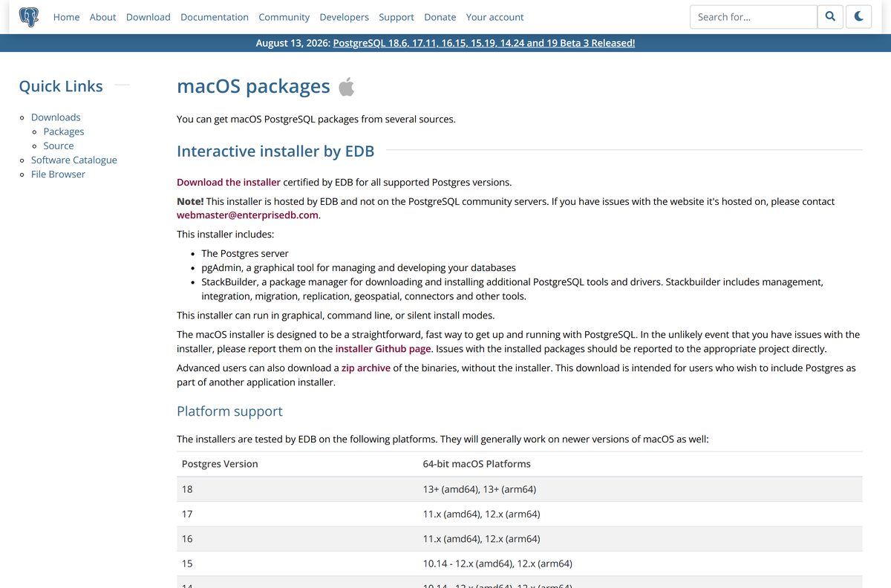The image size is (891, 588).
Task: Click the Interactive installer by EDB heading
Action: (x=275, y=151)
